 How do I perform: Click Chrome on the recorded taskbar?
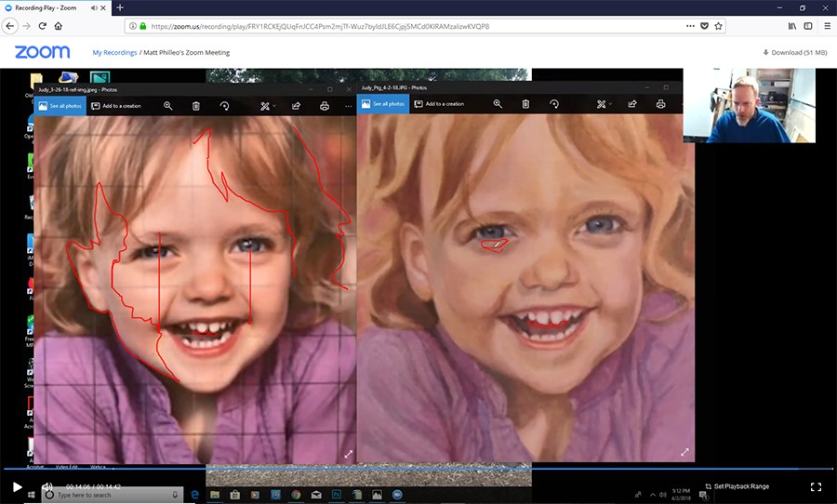[296, 495]
